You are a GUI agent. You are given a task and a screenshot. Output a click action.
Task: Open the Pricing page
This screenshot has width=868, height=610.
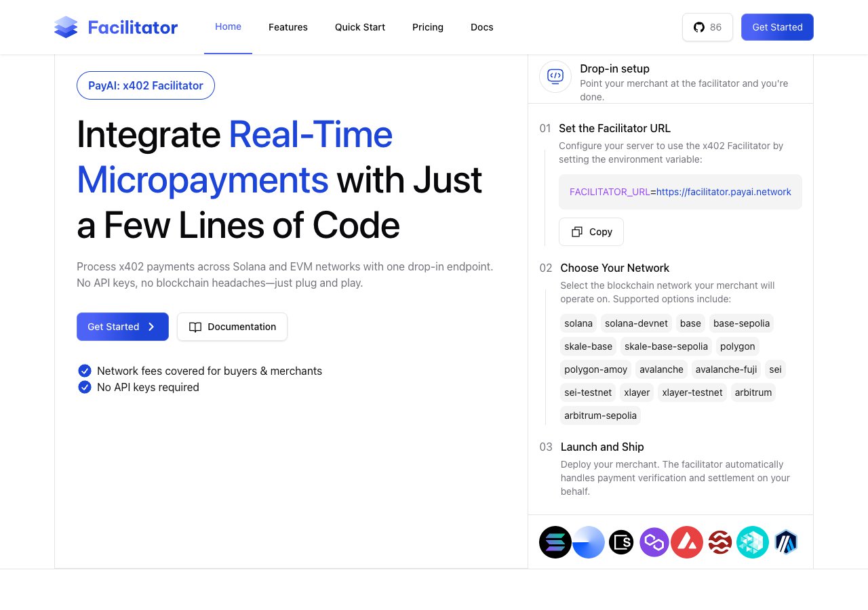coord(428,27)
